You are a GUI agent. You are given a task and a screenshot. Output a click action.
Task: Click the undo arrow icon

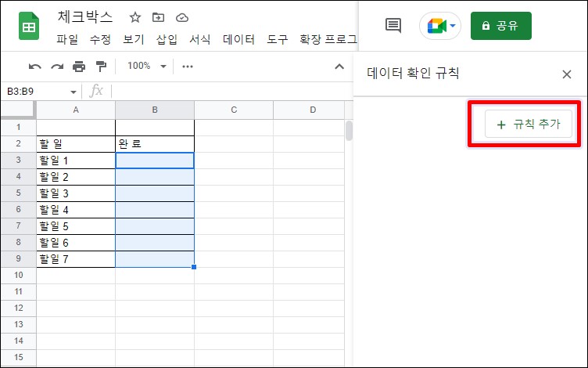click(x=35, y=67)
